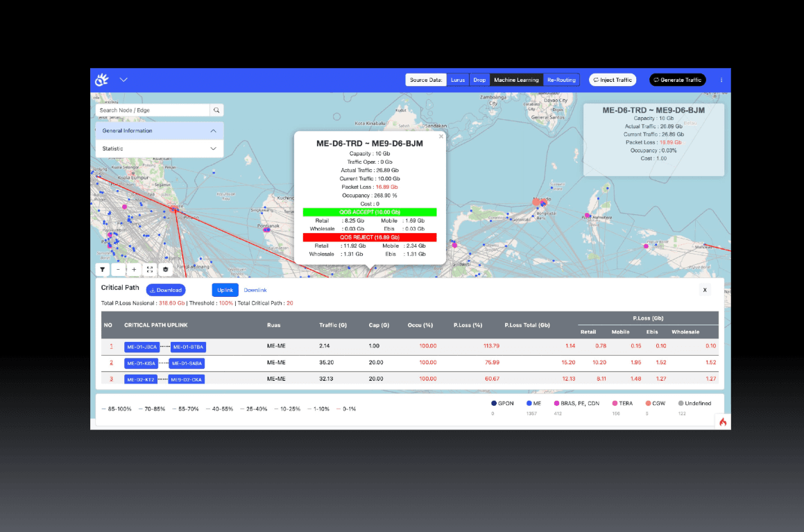Click the GPON legend color dot

tap(494, 403)
